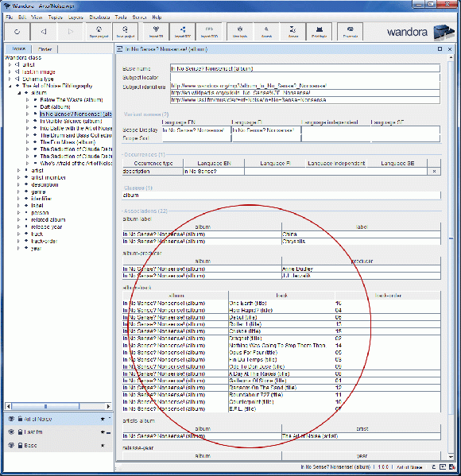
Task: Expand the genre tree node
Action: pyautogui.click(x=18, y=192)
